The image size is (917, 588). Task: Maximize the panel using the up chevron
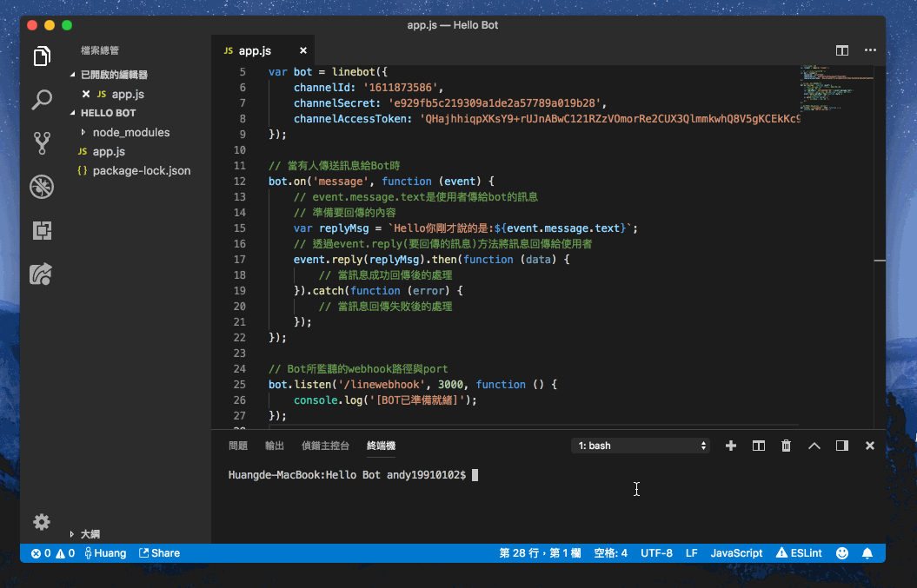click(x=814, y=446)
